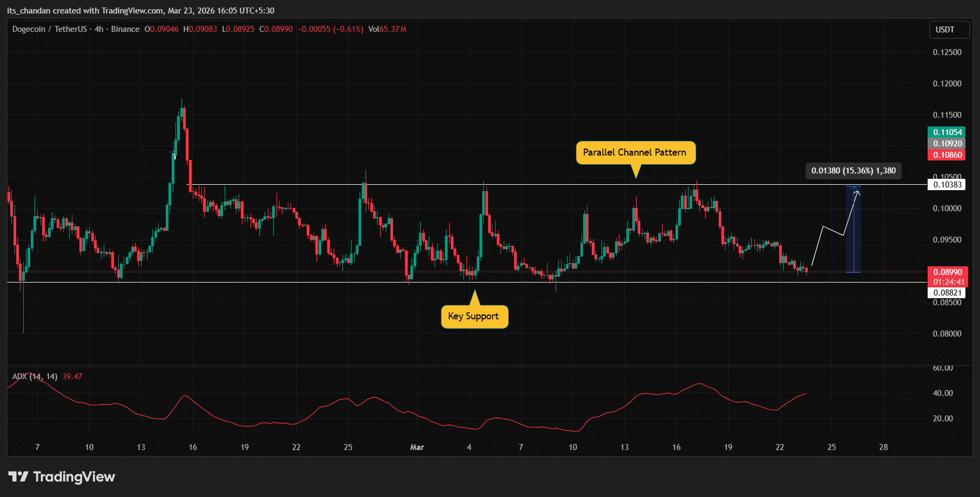Open the Dogecoin / TetherUS symbol legend

[76, 29]
